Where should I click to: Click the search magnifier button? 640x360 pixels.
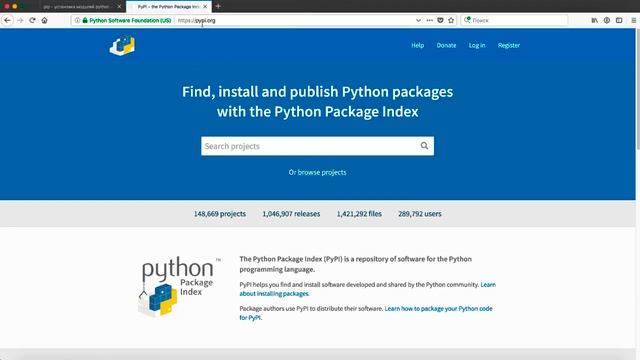pyautogui.click(x=424, y=146)
